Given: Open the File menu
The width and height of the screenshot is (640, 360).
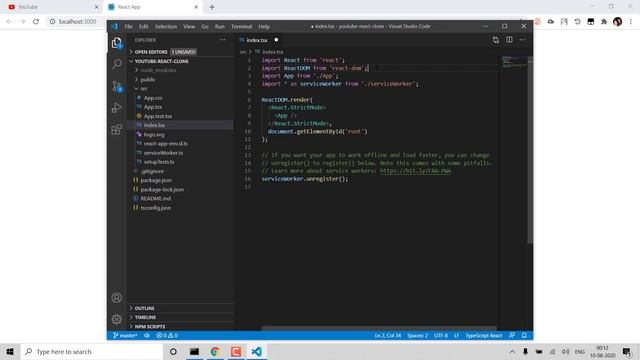Looking at the screenshot, I should coord(129,26).
